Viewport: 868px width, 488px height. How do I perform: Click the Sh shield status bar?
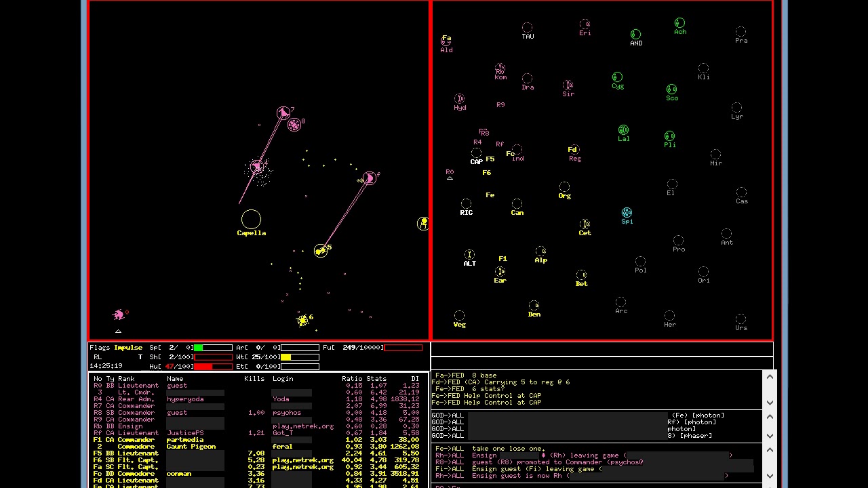pos(213,357)
